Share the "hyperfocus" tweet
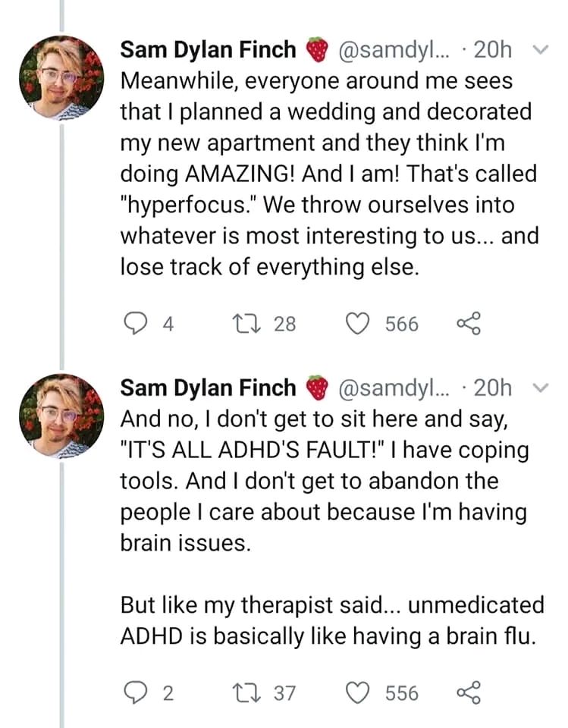The height and width of the screenshot is (728, 568). pos(469,325)
